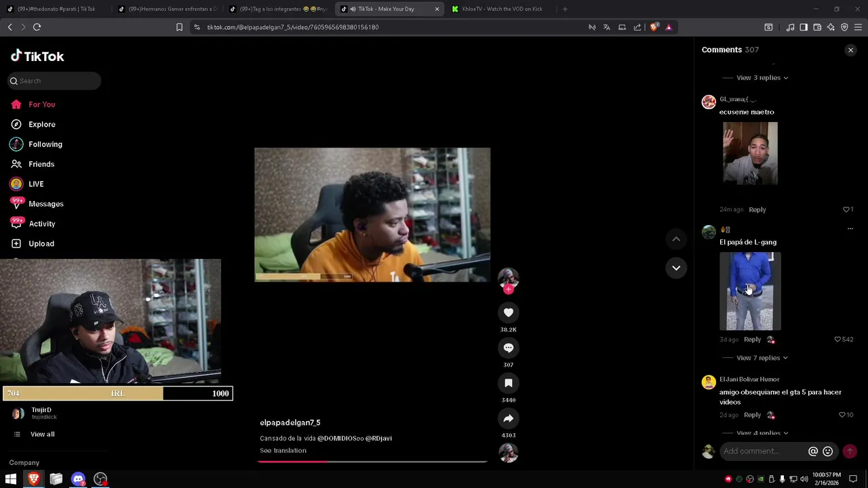
Task: Expand View 7 replies
Action: pos(762,358)
